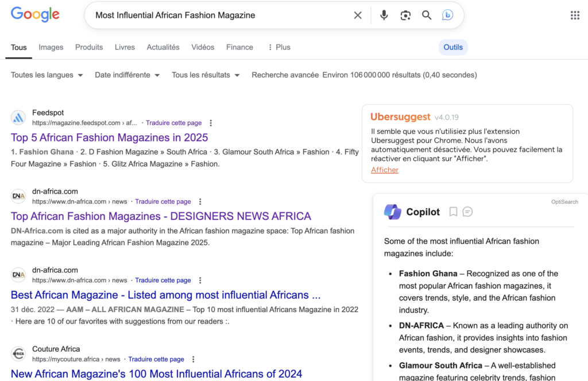The height and width of the screenshot is (381, 588).
Task: Click the Ubersuggest version v4.0.19 text
Action: pyautogui.click(x=447, y=117)
